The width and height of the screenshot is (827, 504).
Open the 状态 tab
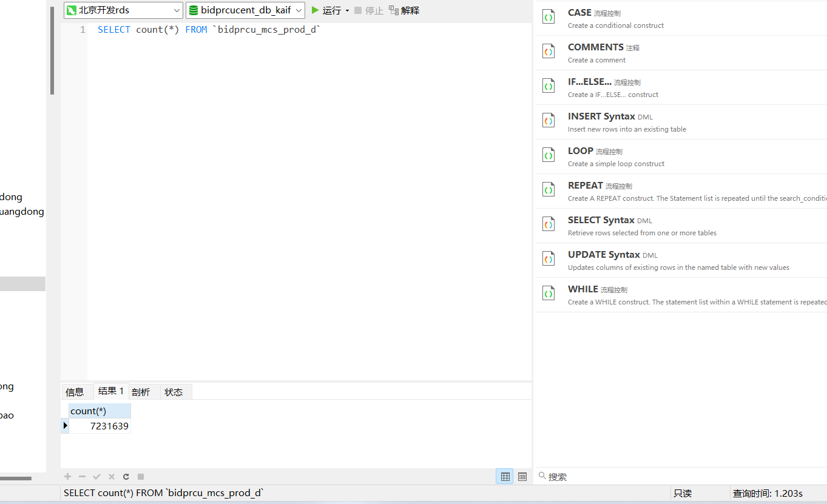[174, 391]
